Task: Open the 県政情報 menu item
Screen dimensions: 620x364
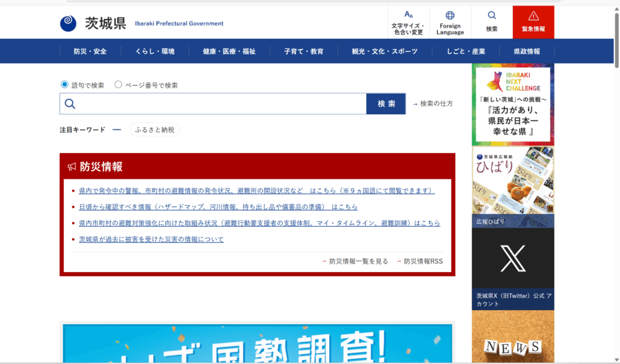Action: [x=526, y=51]
